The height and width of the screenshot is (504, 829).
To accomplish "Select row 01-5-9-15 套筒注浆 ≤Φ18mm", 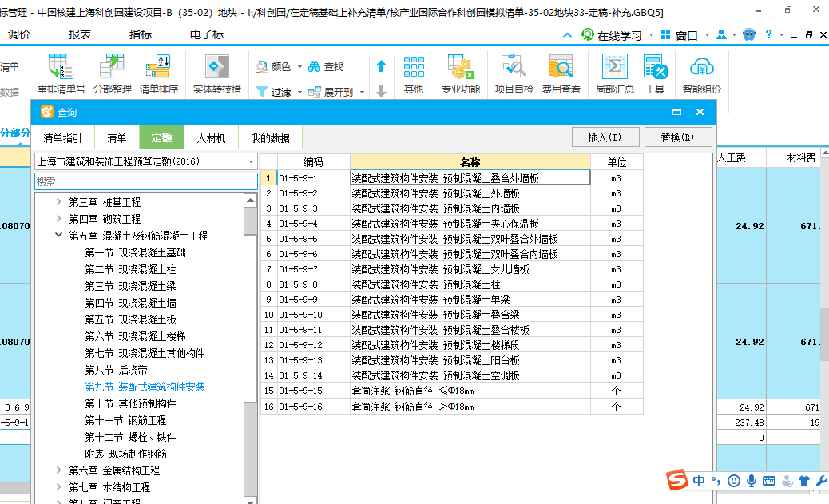I will [452, 391].
